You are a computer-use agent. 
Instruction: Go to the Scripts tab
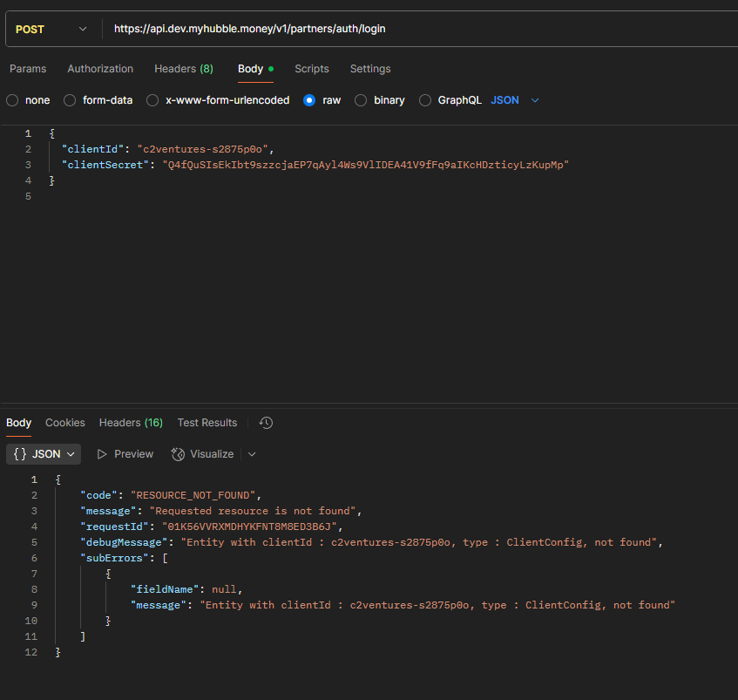(x=311, y=69)
